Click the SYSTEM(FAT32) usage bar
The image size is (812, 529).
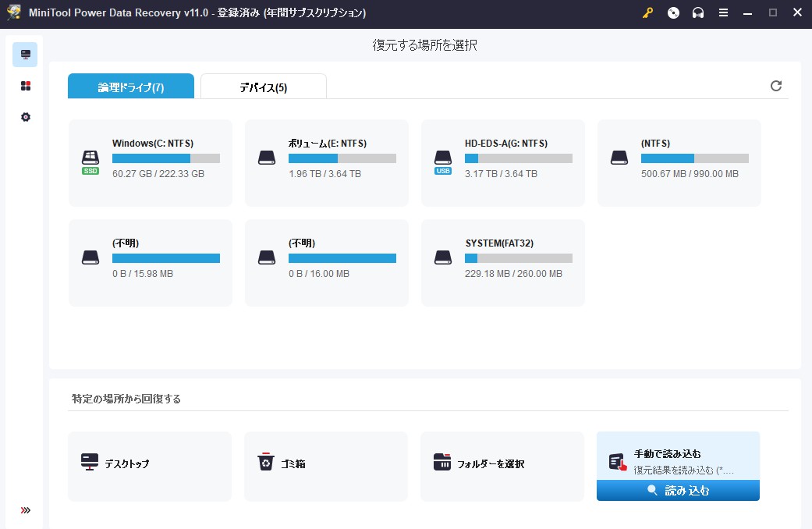click(519, 258)
